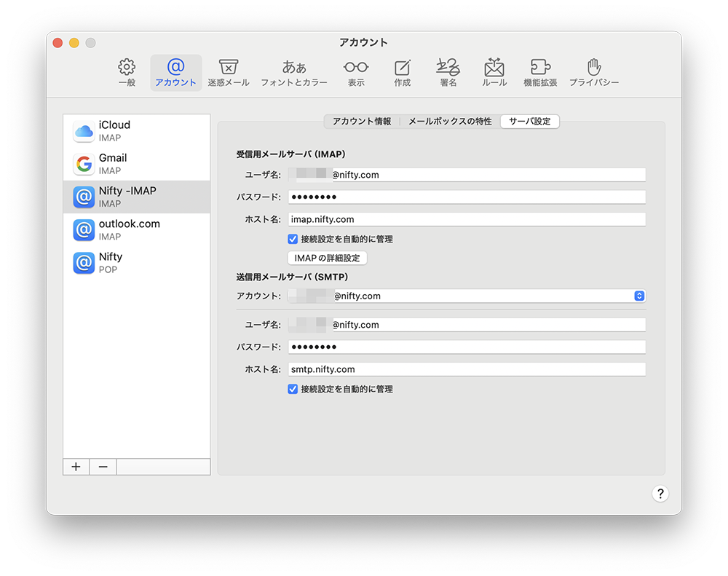Open the ルール rules pane

[494, 73]
